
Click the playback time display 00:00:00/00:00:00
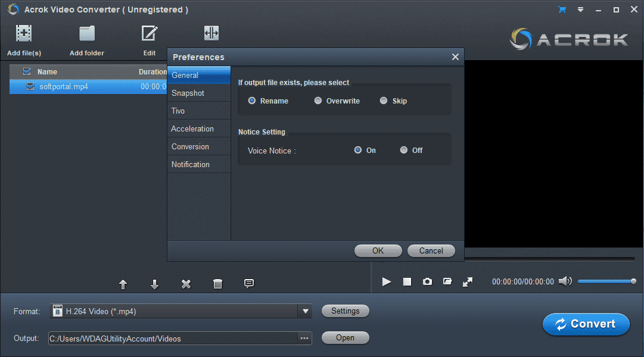point(523,282)
